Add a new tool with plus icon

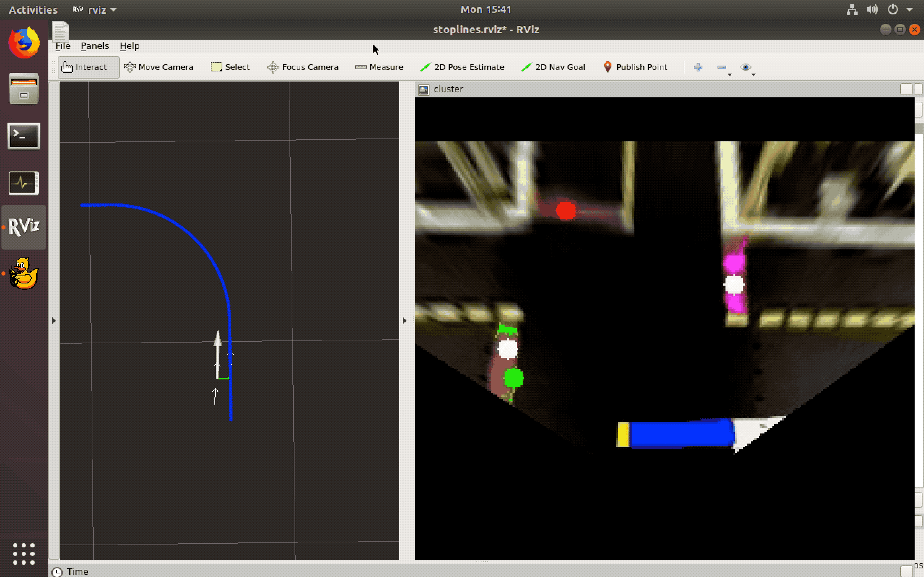click(x=698, y=67)
